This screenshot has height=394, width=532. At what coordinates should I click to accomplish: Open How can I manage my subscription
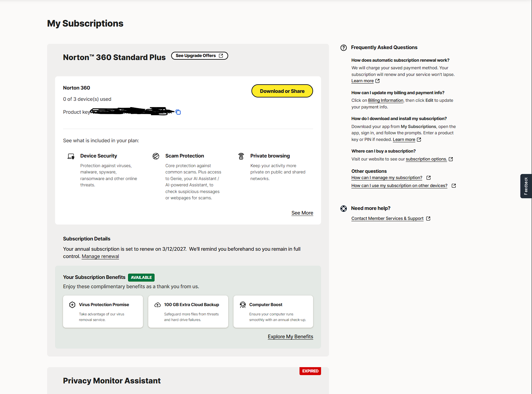(x=387, y=178)
